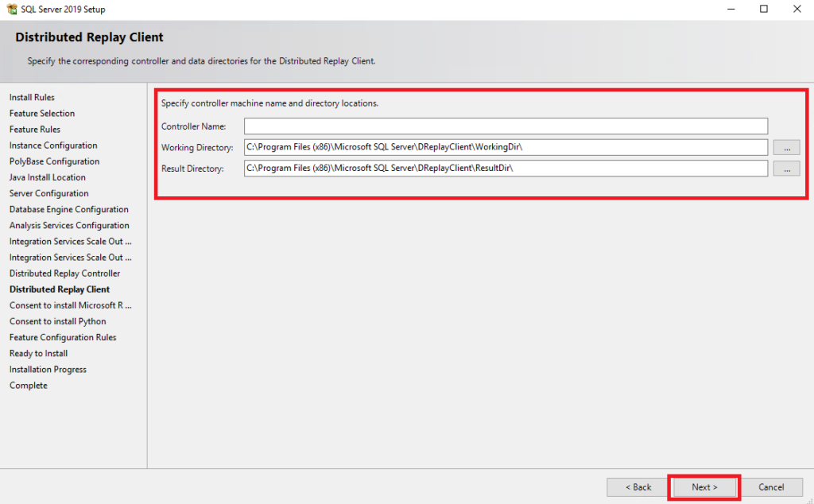Select Consent to install Python step
The height and width of the screenshot is (504, 814).
(57, 321)
